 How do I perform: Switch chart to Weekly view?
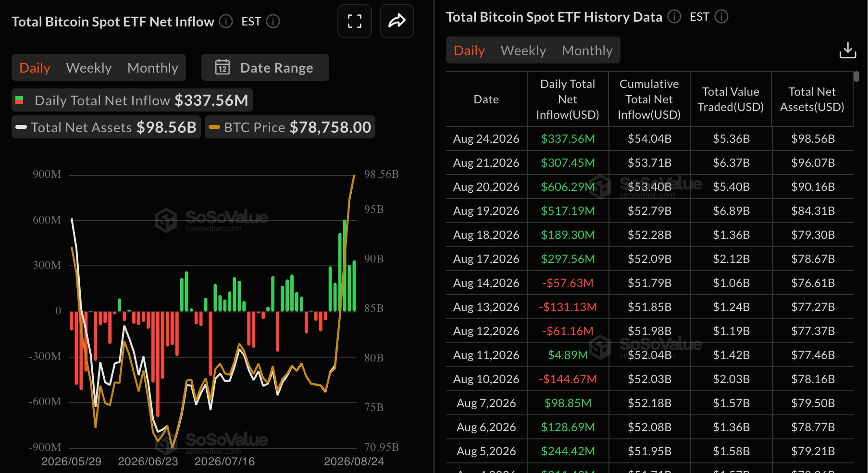pos(89,68)
